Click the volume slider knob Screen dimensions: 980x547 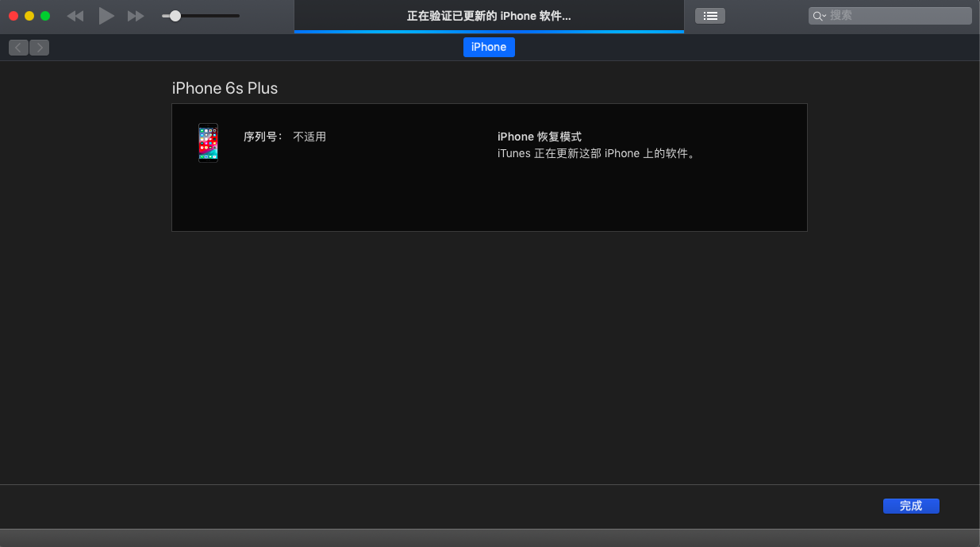(175, 16)
